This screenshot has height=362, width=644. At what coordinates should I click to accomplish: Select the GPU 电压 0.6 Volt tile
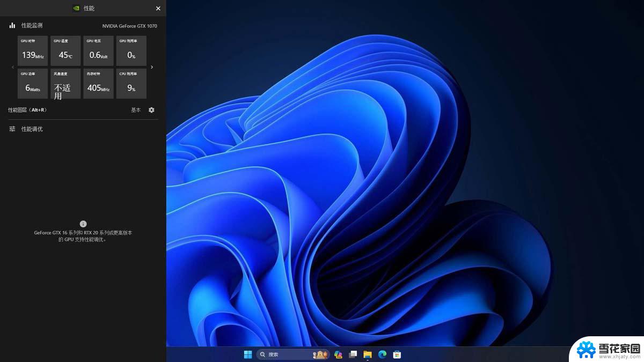click(x=98, y=51)
